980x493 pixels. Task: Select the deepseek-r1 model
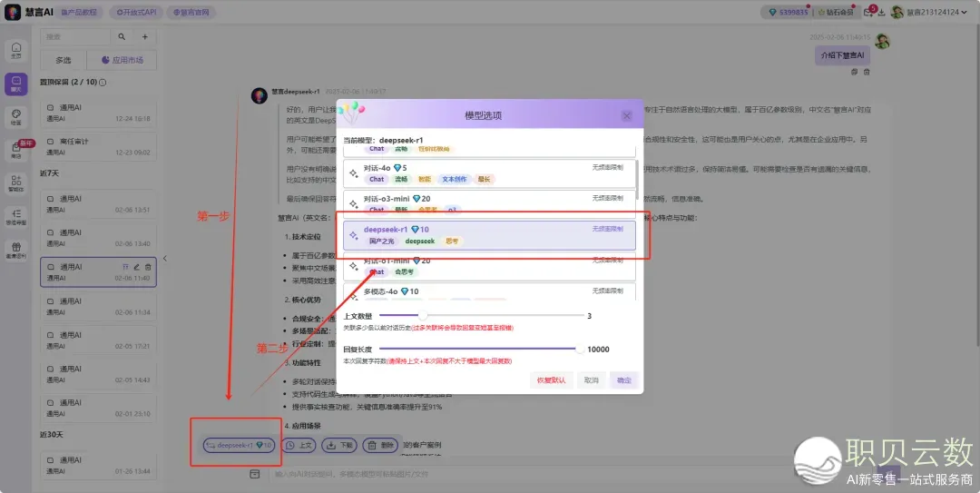489,235
